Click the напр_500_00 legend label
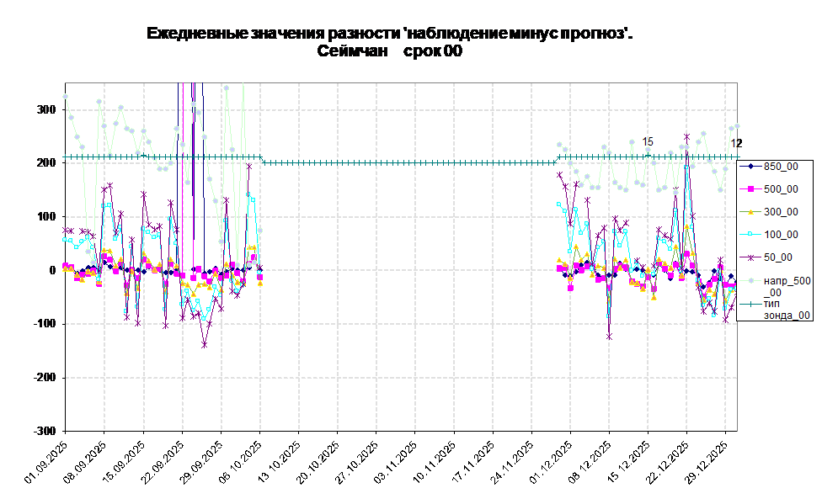The height and width of the screenshot is (504, 822). coord(787,286)
